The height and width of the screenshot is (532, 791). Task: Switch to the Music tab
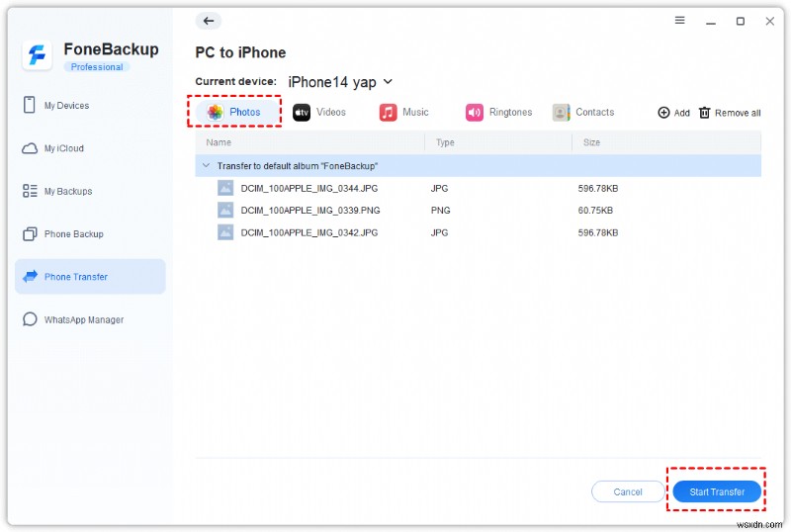(404, 112)
